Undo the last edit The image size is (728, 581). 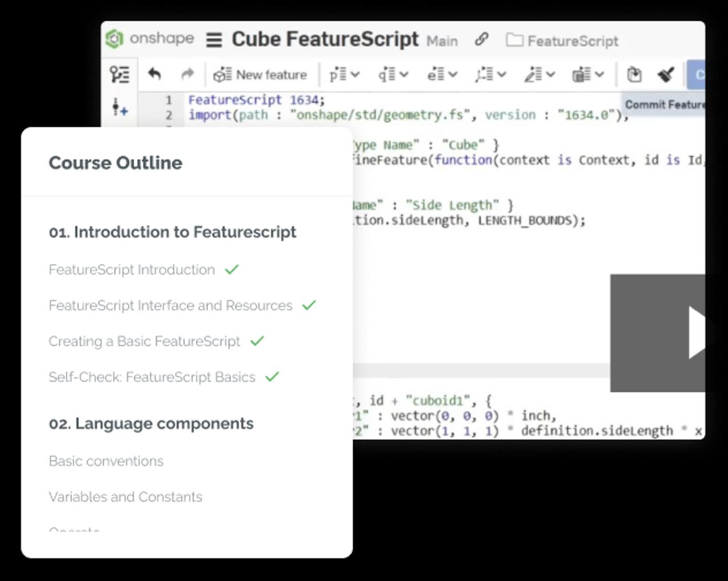click(154, 74)
